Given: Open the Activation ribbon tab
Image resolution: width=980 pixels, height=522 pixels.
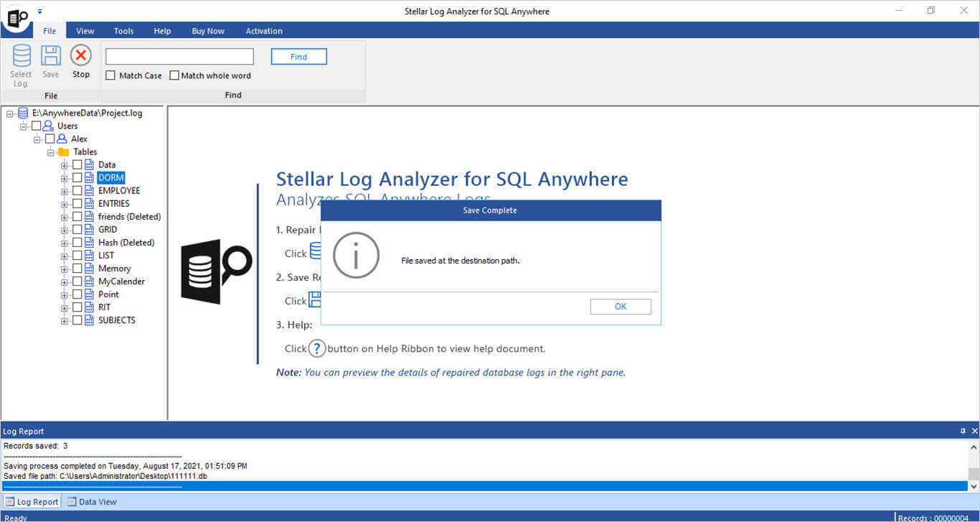Looking at the screenshot, I should (264, 31).
